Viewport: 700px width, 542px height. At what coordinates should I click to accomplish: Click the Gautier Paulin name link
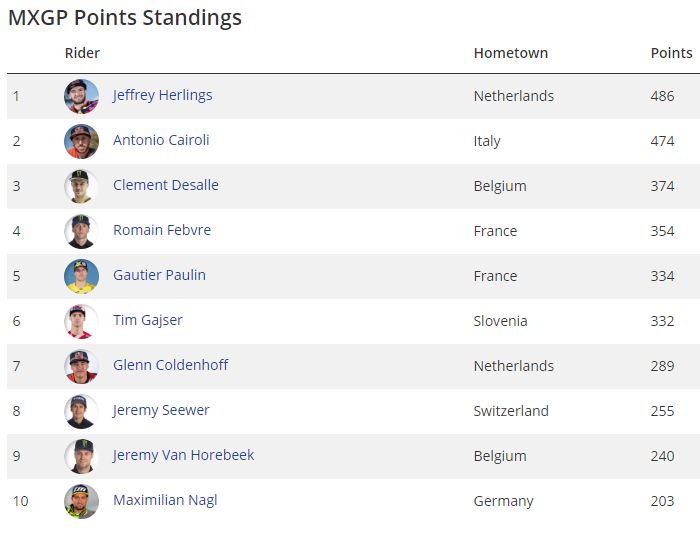[x=159, y=275]
